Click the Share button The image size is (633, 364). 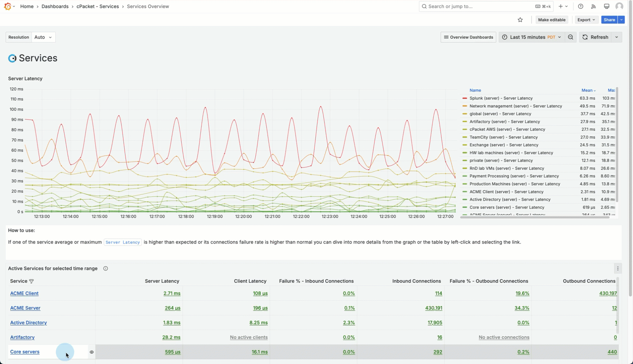point(610,20)
